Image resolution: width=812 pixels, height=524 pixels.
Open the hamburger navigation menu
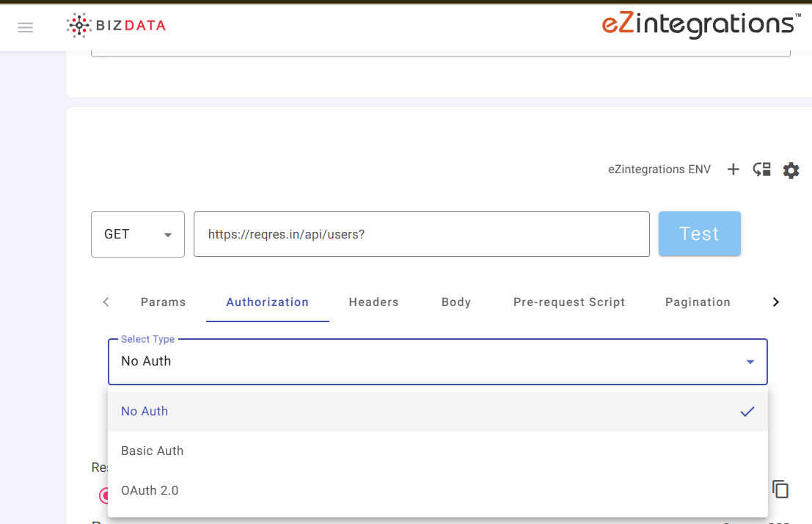pos(26,28)
